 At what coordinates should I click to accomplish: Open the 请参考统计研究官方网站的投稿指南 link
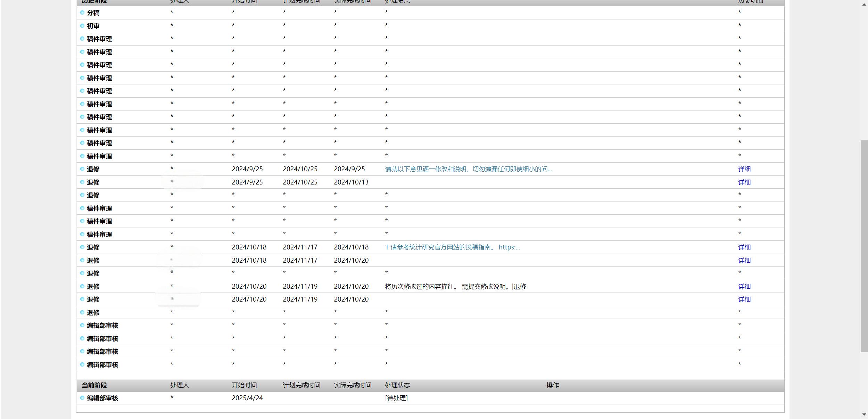point(452,247)
